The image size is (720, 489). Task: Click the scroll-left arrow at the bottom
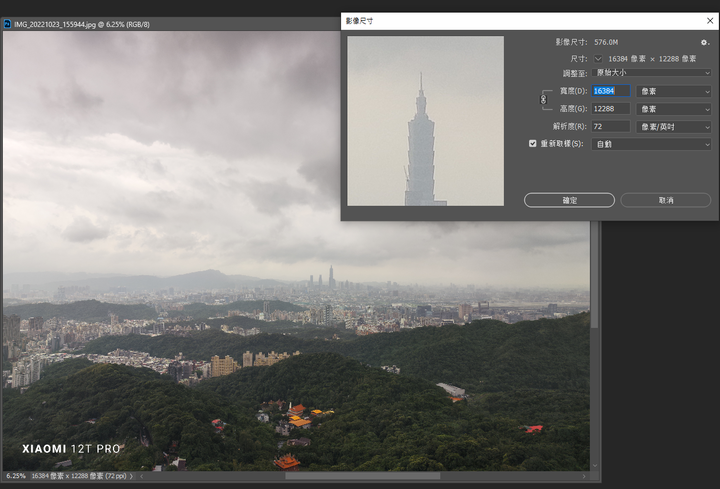(x=141, y=477)
